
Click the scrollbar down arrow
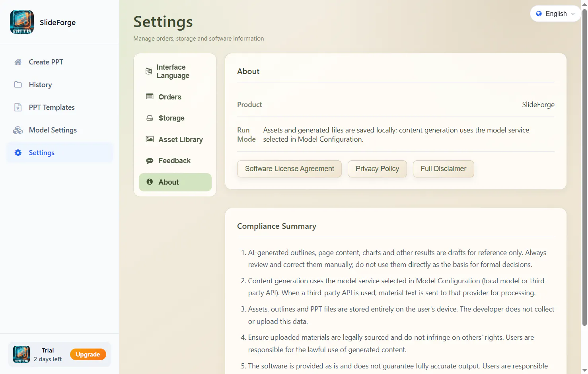(584, 370)
